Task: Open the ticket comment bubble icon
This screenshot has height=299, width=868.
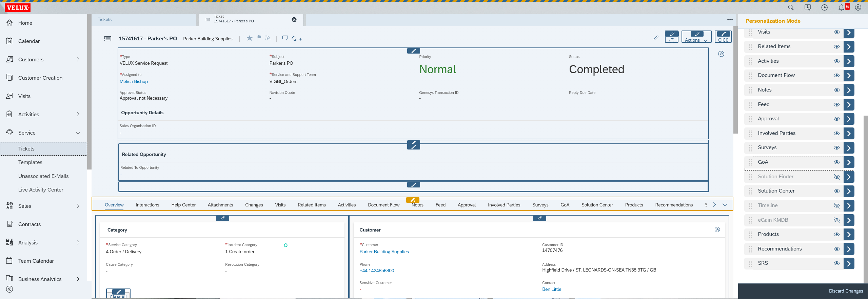Action: click(x=285, y=38)
